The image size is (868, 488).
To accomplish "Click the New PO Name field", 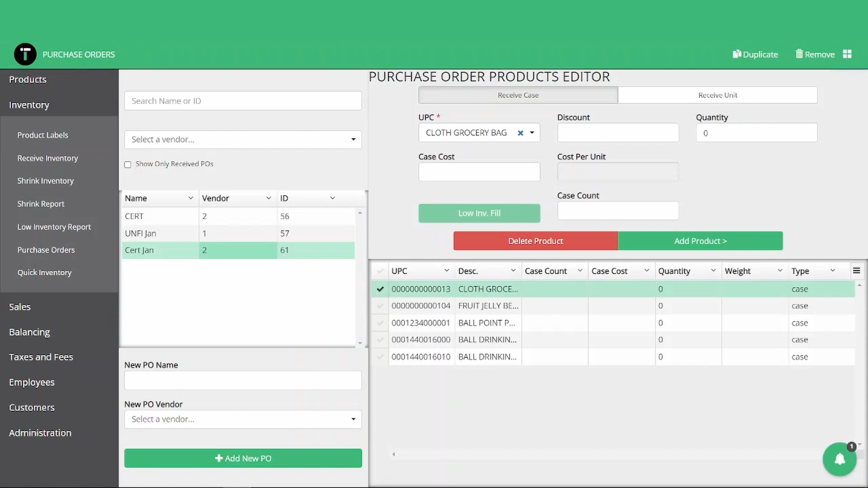I will tap(243, 380).
